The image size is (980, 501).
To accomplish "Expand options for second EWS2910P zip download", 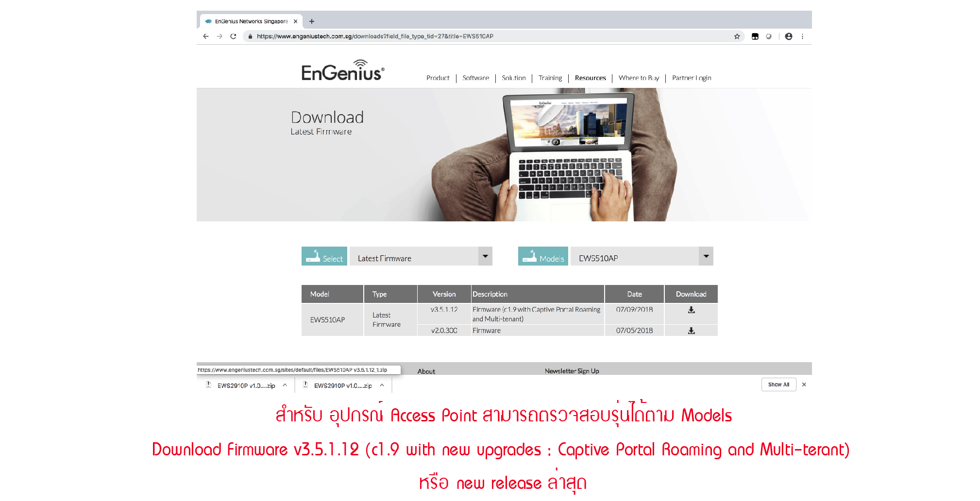I will (382, 385).
